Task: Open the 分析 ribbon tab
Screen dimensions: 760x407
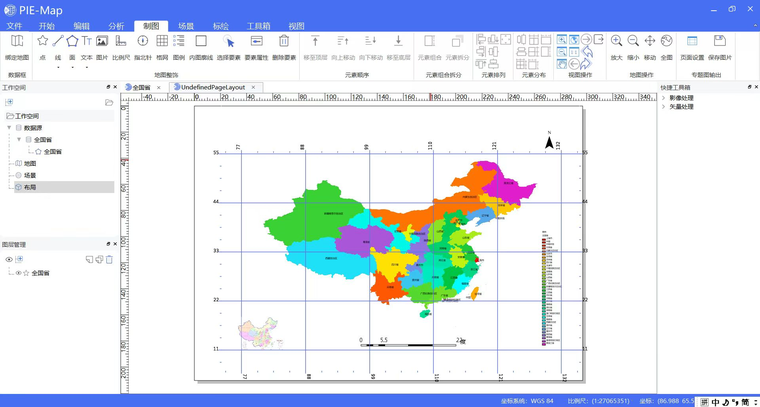Action: (x=116, y=26)
